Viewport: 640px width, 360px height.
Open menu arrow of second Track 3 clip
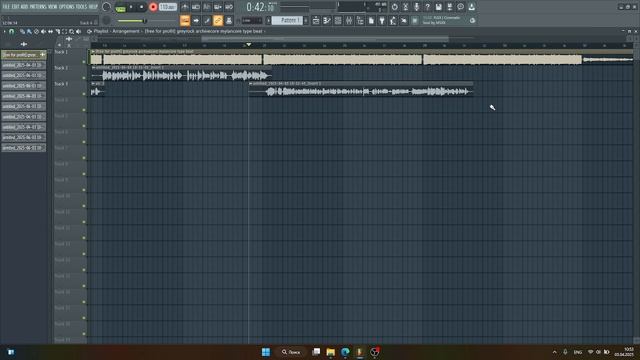(251, 84)
